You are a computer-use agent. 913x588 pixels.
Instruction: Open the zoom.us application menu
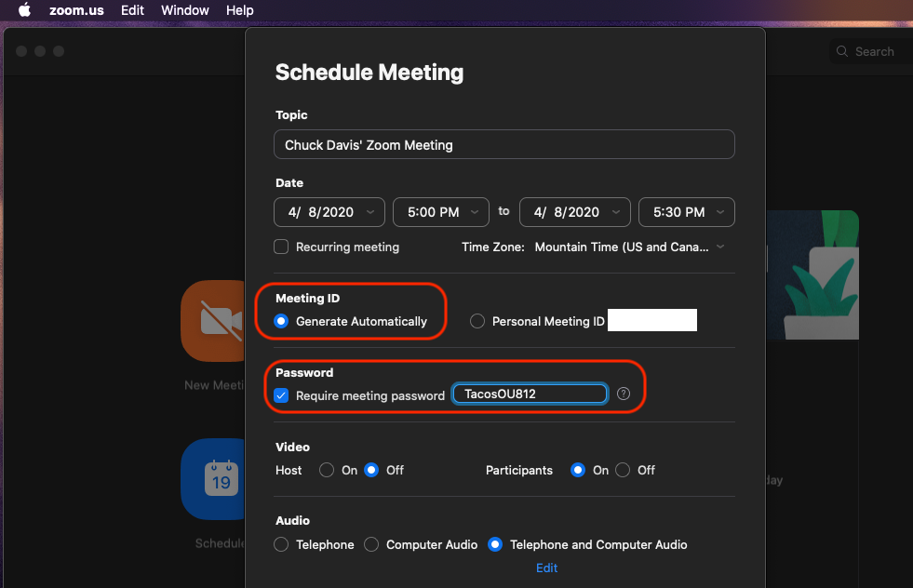point(76,10)
